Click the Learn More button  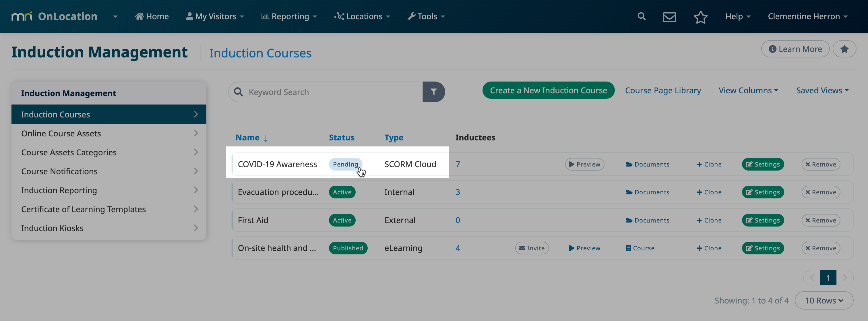click(795, 49)
